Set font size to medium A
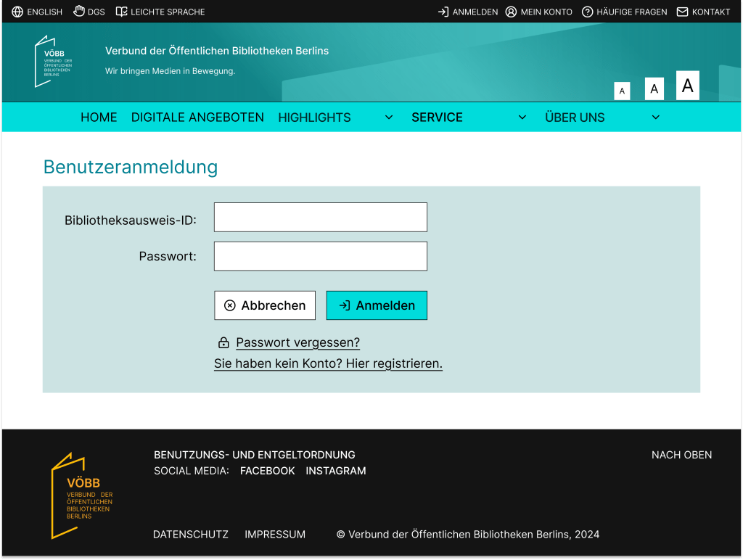743x560 pixels. point(654,89)
